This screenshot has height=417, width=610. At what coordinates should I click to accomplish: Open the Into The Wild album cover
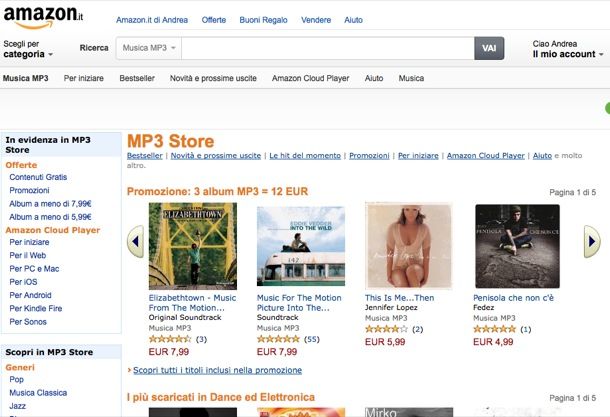(x=301, y=246)
